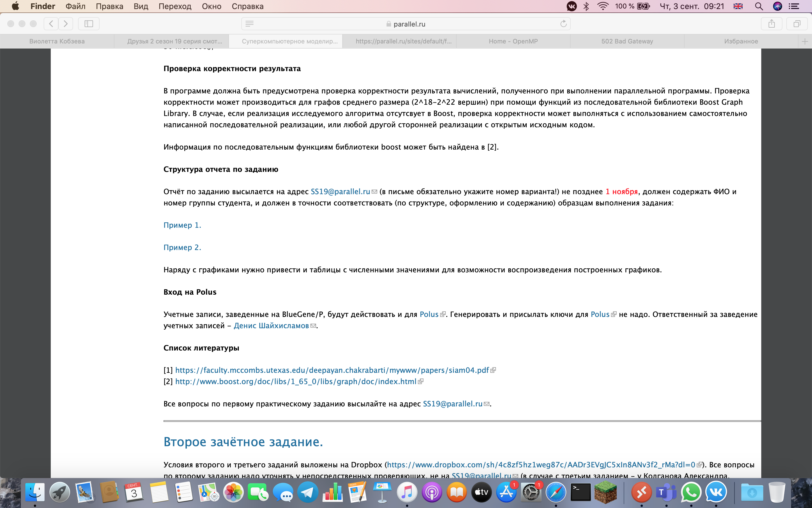The width and height of the screenshot is (812, 508).
Task: Open Numbers in the Dock
Action: (332, 492)
